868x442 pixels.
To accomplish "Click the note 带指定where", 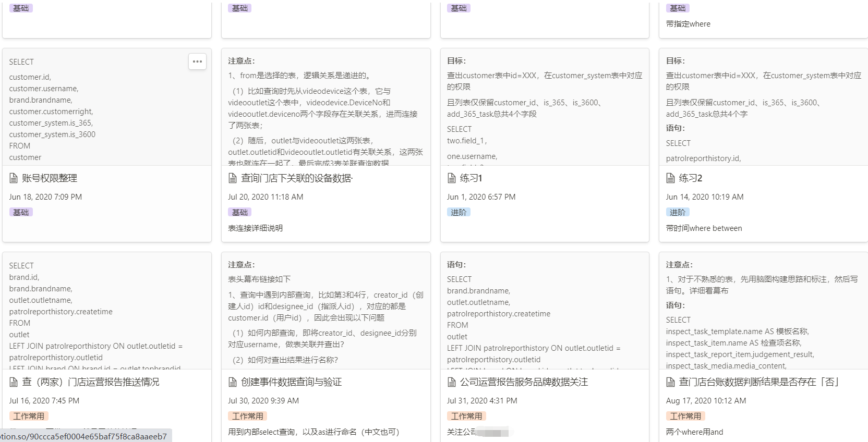I will (x=688, y=24).
